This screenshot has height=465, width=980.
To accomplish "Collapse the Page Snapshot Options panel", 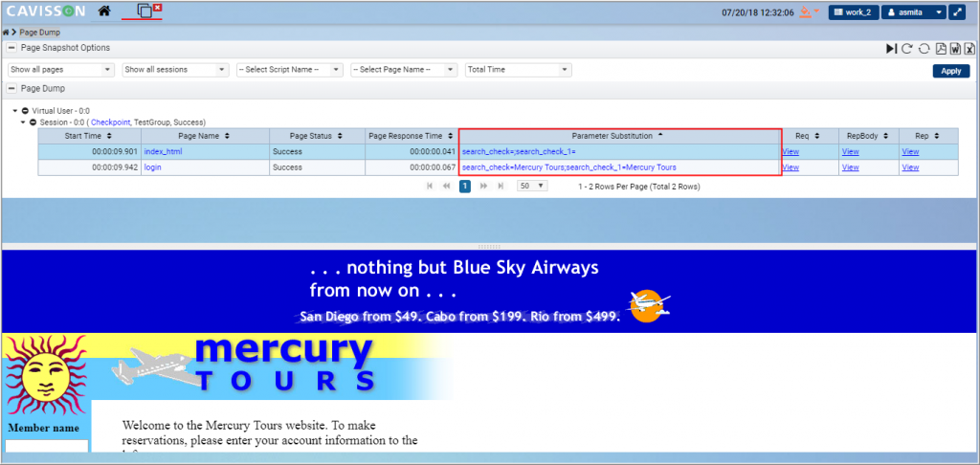I will coord(11,48).
